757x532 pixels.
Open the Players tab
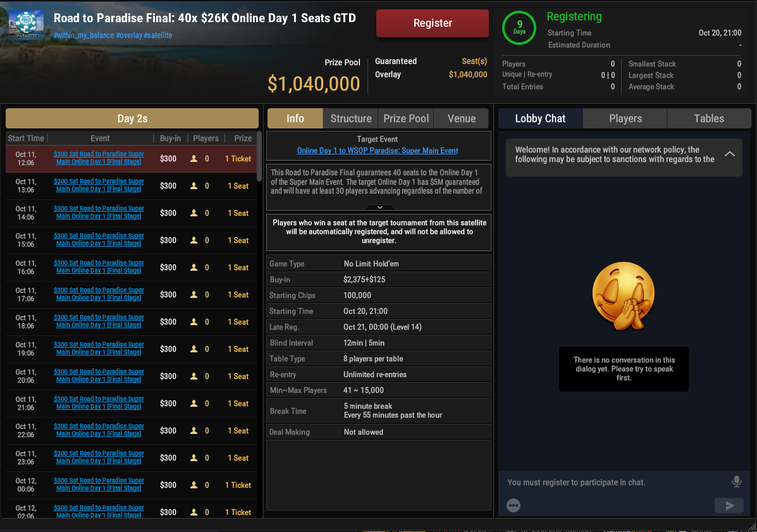[x=625, y=118]
